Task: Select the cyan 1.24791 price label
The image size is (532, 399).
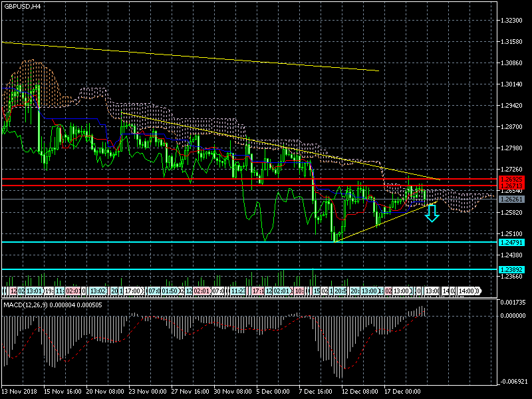Action: click(x=512, y=242)
